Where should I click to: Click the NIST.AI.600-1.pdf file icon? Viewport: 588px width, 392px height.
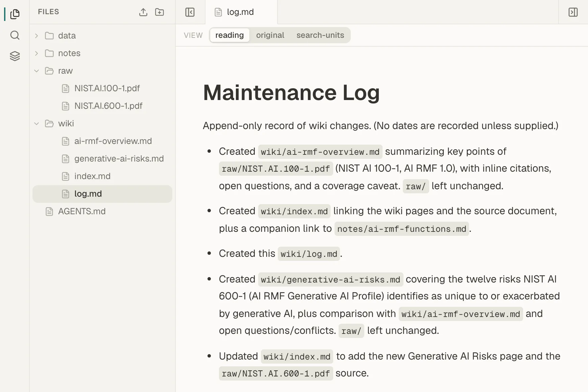(x=66, y=106)
